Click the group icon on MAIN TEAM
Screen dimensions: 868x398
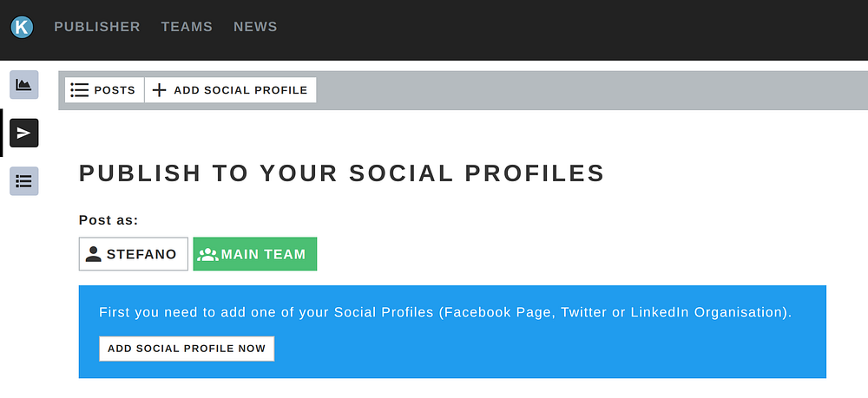[207, 254]
